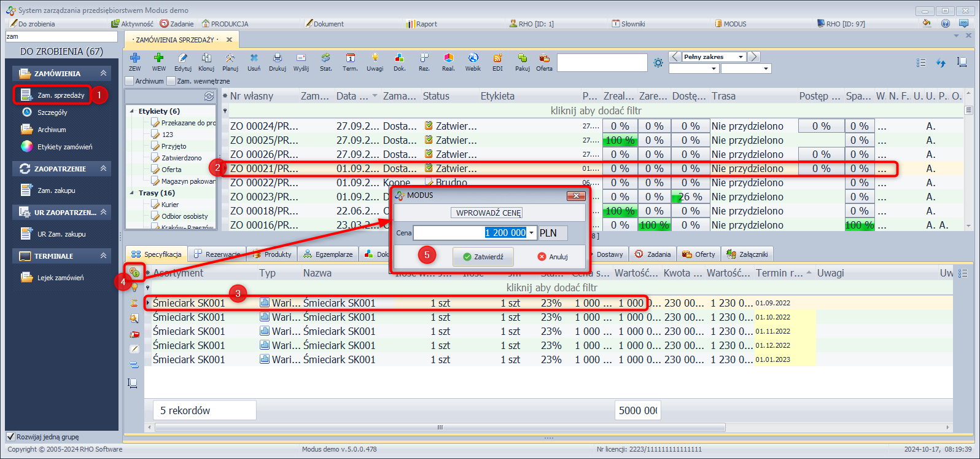
Task: Uncheck Rozwijaj jedną grupę checkbox
Action: [10, 437]
